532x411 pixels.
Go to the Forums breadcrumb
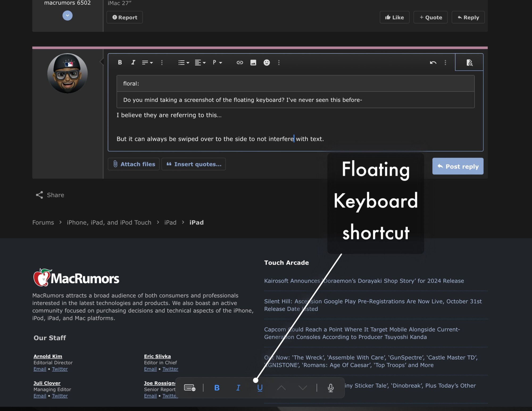click(x=43, y=223)
